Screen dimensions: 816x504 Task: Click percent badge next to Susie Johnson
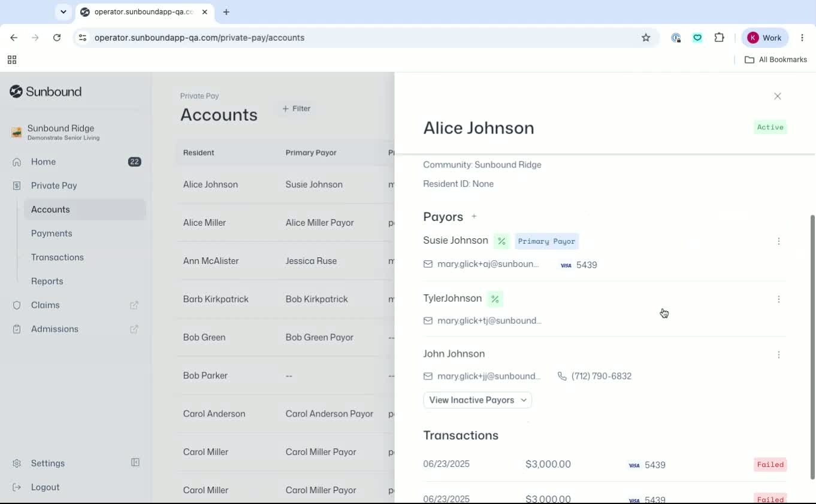point(501,241)
